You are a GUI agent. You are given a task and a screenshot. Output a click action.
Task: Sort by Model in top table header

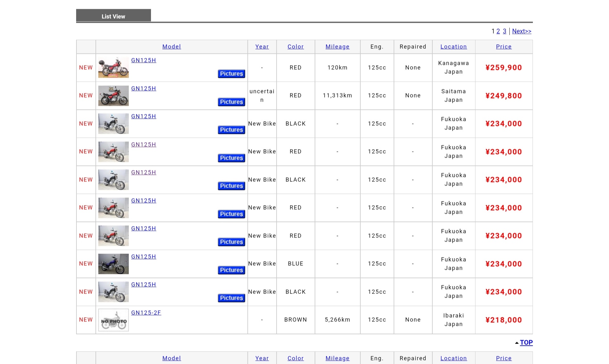pos(172,47)
